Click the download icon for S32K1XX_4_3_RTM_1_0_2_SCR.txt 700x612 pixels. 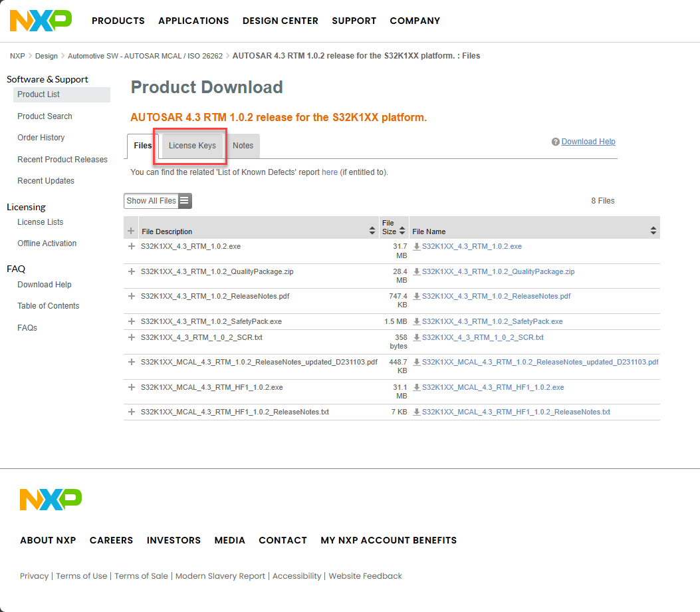pos(416,338)
